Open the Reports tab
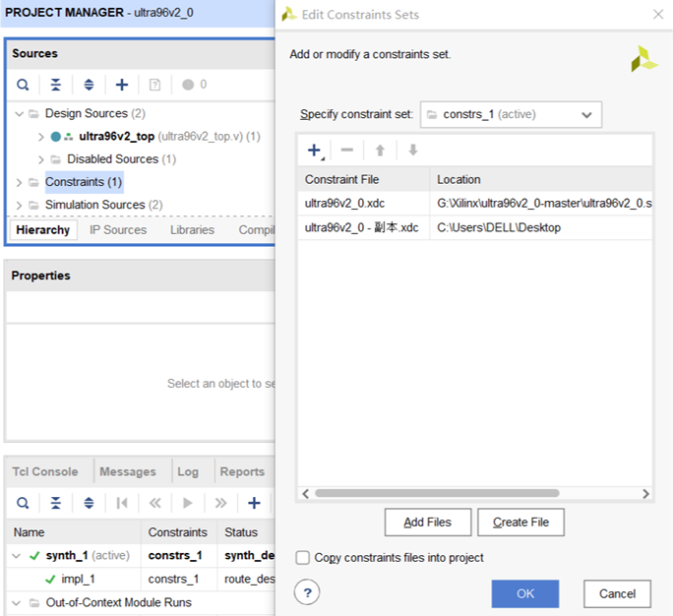 click(242, 471)
